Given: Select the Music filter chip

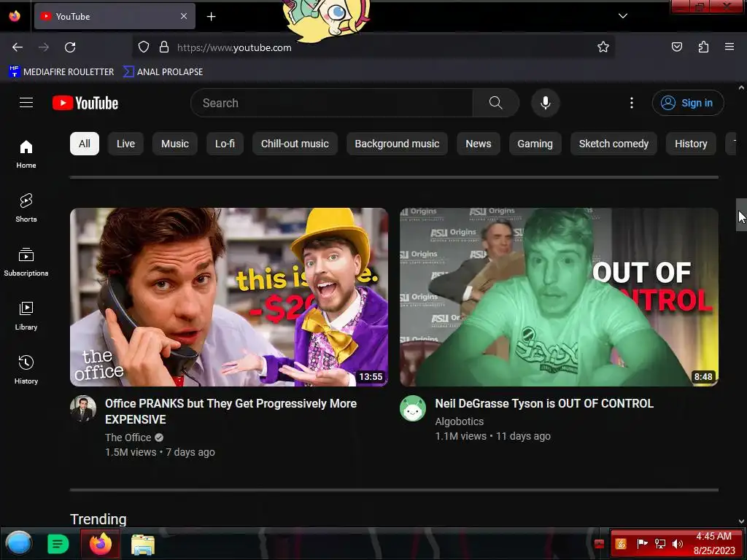Looking at the screenshot, I should (175, 144).
